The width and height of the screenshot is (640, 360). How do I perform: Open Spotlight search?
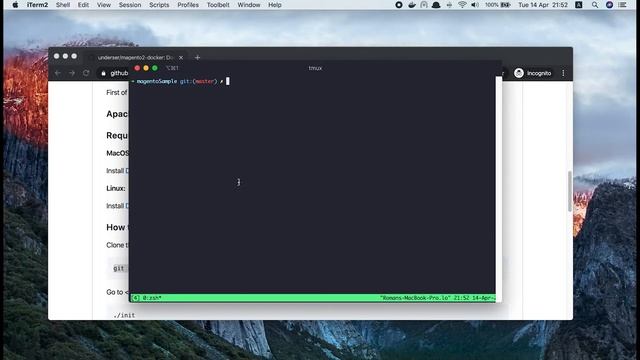click(x=595, y=5)
